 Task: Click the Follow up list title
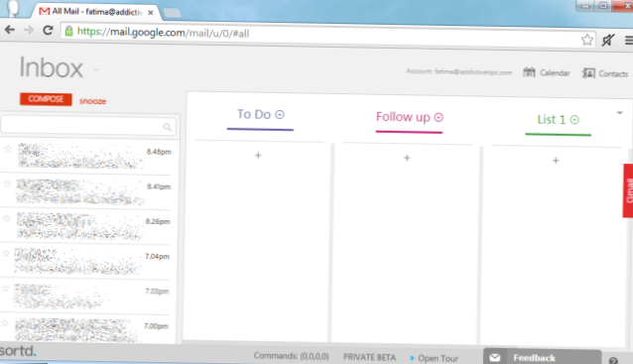point(403,117)
